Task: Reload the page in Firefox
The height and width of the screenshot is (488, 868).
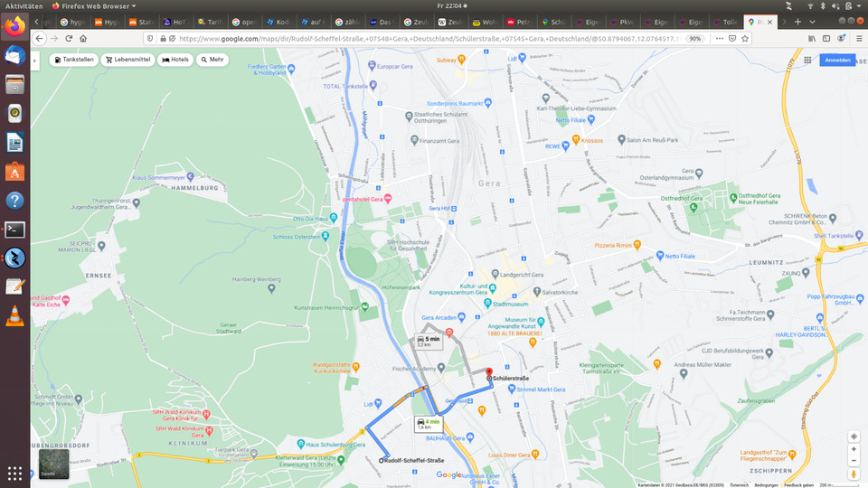Action: [68, 39]
